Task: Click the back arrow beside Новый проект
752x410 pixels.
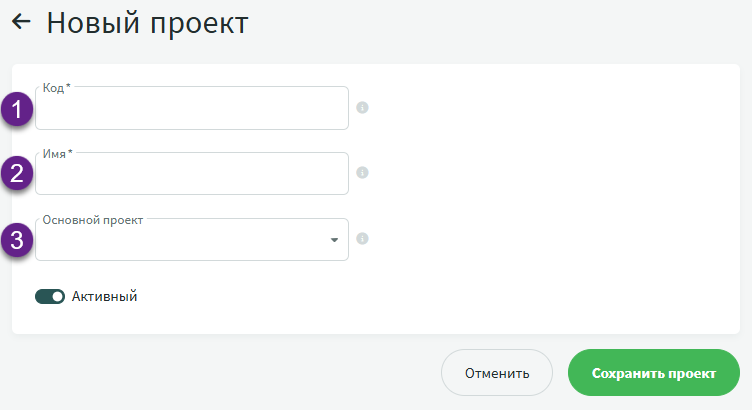Action: (21, 22)
